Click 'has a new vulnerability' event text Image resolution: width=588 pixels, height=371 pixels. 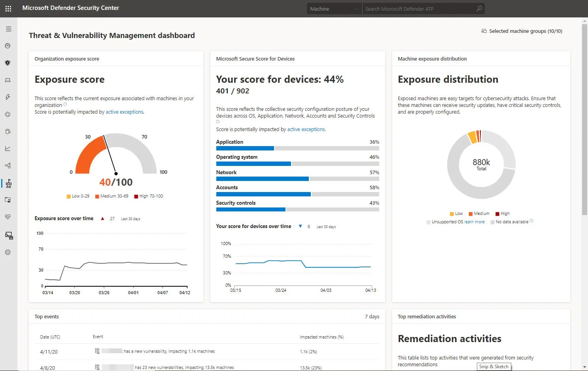point(169,351)
